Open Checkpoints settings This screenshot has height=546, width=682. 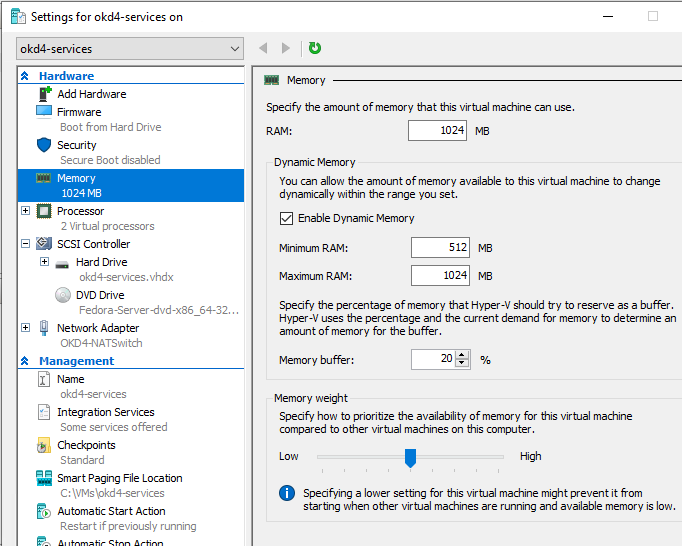click(86, 445)
